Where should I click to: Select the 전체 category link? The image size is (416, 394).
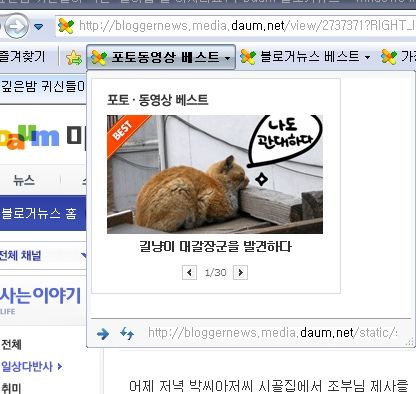pyautogui.click(x=11, y=344)
